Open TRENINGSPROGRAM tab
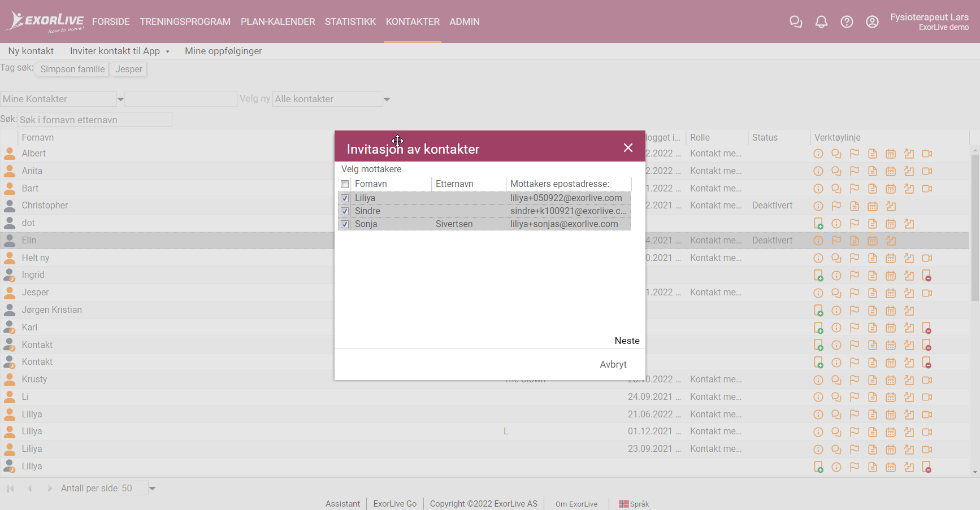The width and height of the screenshot is (980, 510). [185, 21]
